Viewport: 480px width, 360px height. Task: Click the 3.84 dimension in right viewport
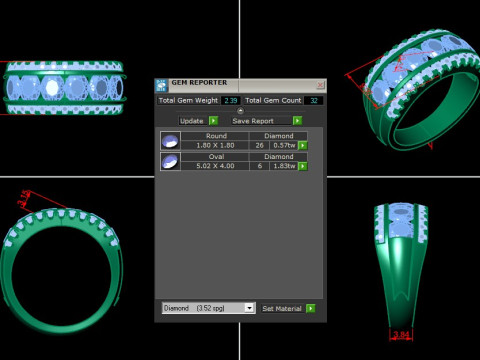[x=401, y=334]
